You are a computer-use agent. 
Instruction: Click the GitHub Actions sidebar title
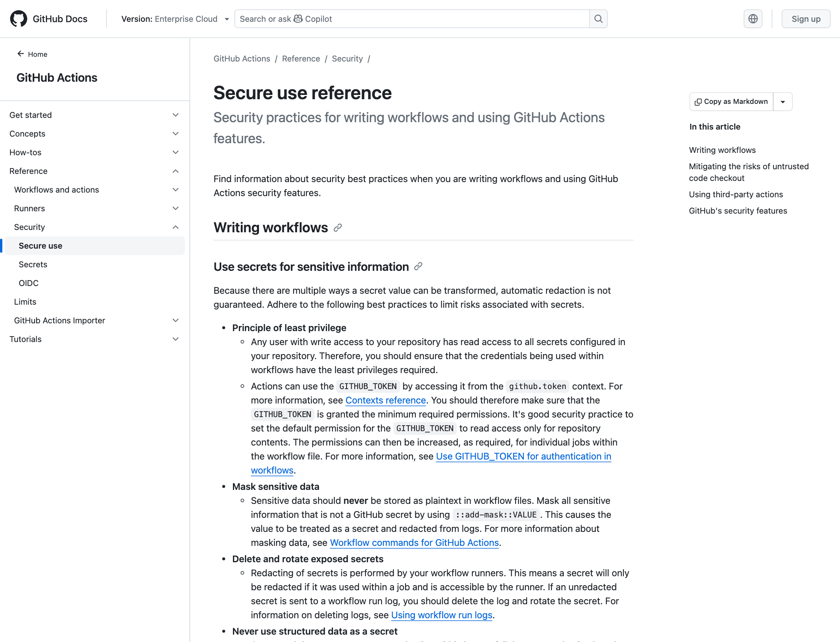[57, 78]
